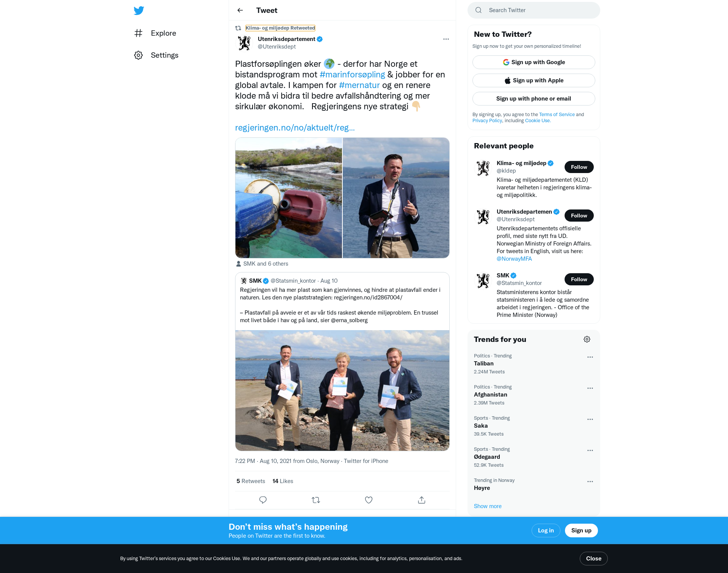728x573 pixels.
Task: Follow Utenriksdepartementet account
Action: pos(579,216)
